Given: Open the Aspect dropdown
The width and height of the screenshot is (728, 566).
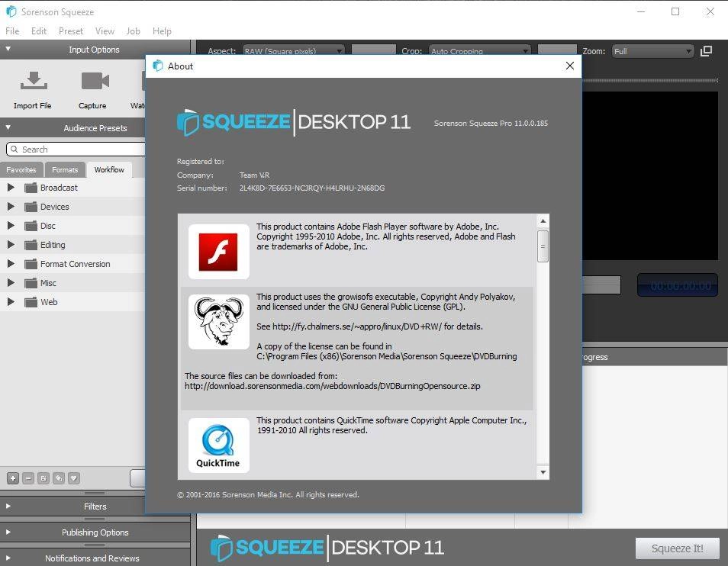Looking at the screenshot, I should tap(294, 50).
